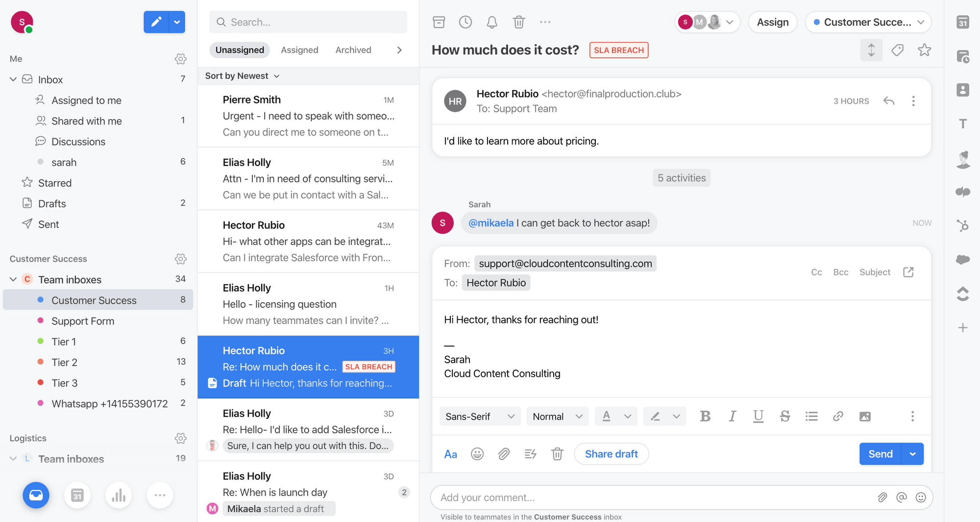
Task: Click the Subject link in draft
Action: [875, 272]
